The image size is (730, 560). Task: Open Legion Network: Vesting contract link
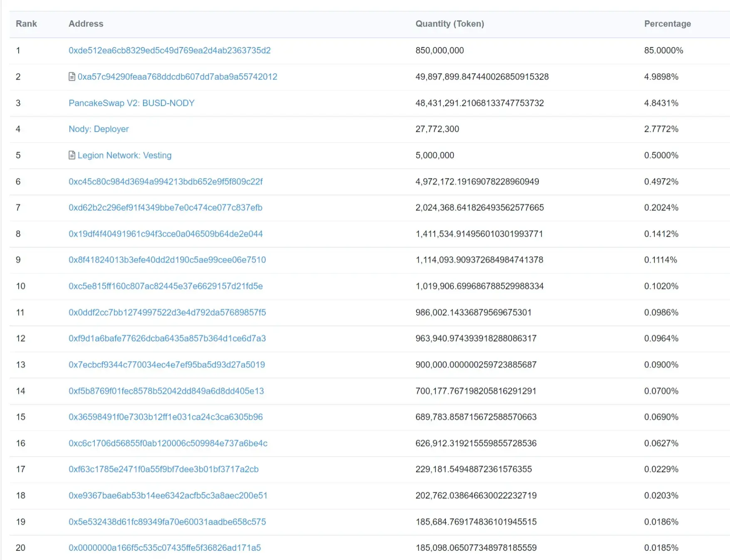coord(124,155)
